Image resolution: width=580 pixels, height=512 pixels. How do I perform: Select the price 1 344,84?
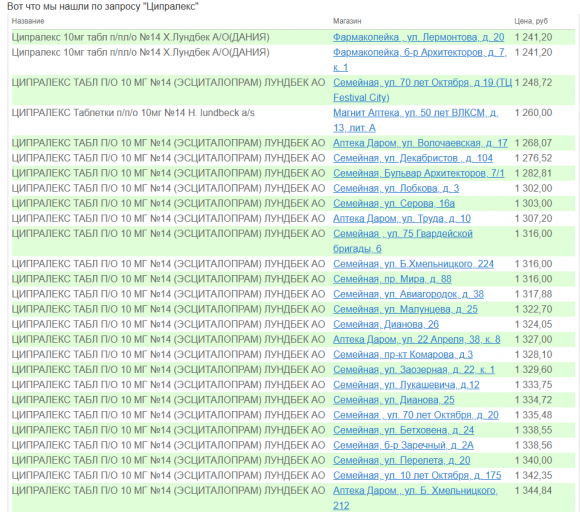point(533,491)
